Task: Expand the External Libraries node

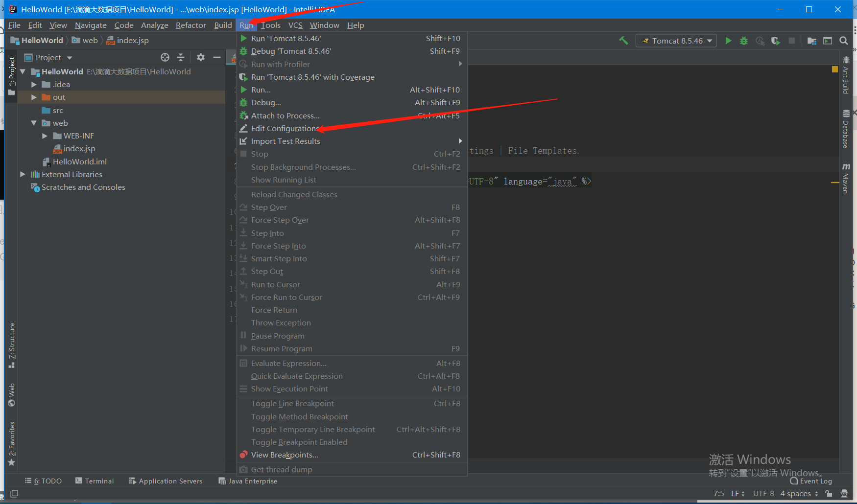Action: click(23, 174)
